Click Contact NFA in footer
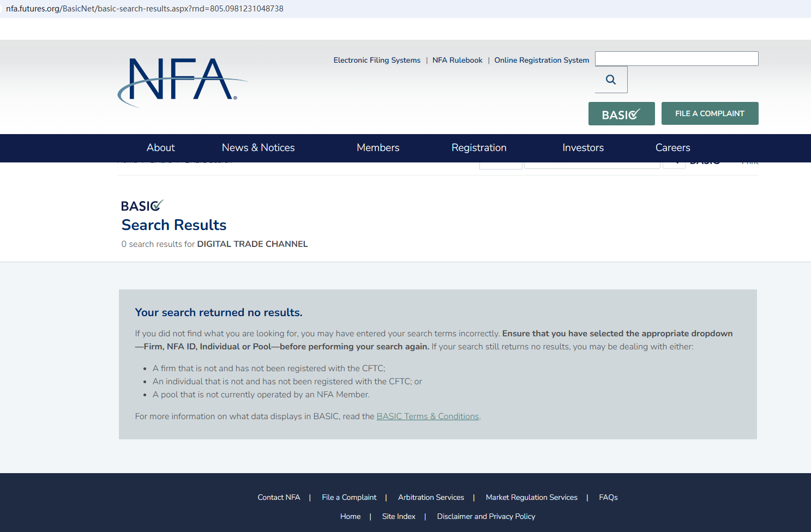811x532 pixels. click(279, 498)
